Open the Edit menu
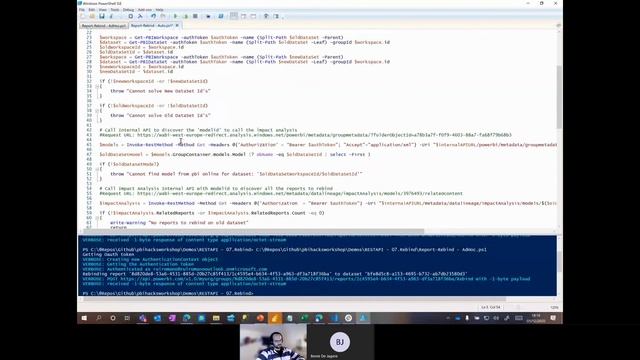Image resolution: width=640 pixels, height=360 pixels. pyautogui.click(x=92, y=10)
